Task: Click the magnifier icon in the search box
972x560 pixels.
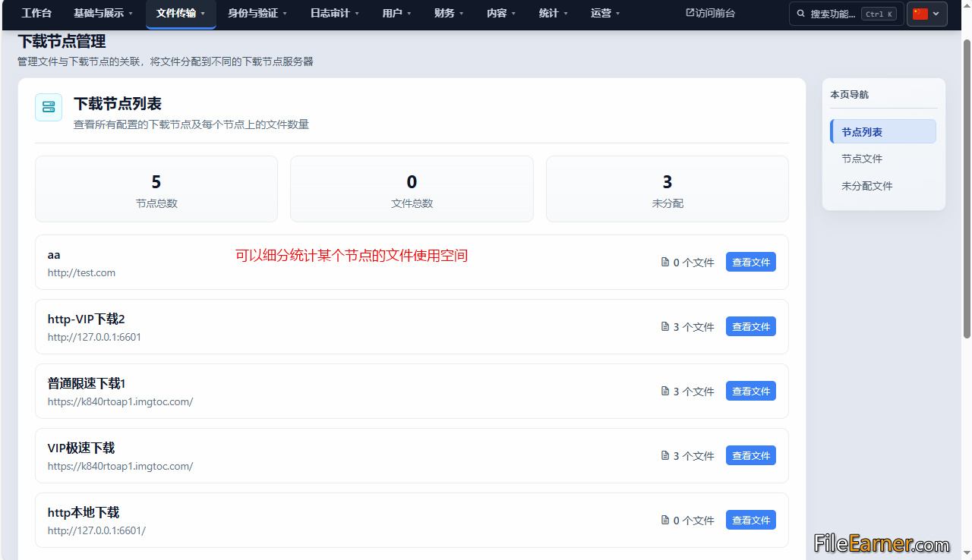Action: pos(802,14)
